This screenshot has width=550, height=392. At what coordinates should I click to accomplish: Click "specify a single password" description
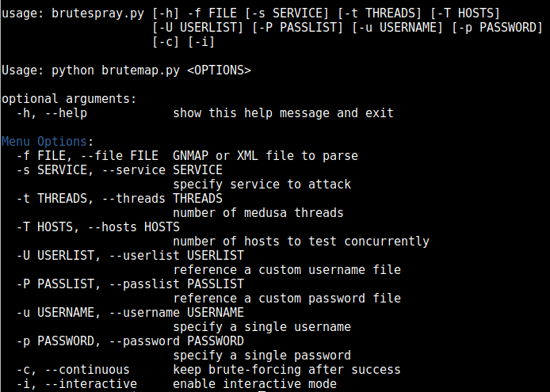tap(262, 356)
